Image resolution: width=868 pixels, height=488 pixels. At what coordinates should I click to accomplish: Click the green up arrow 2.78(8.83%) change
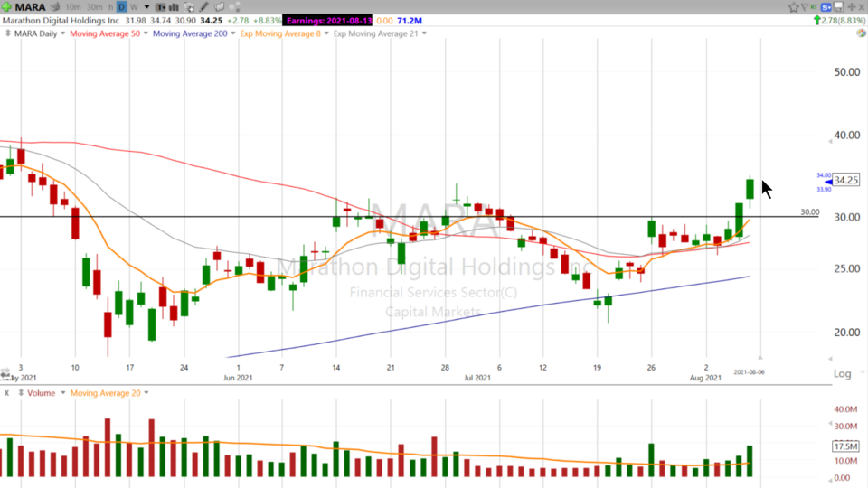pyautogui.click(x=839, y=21)
